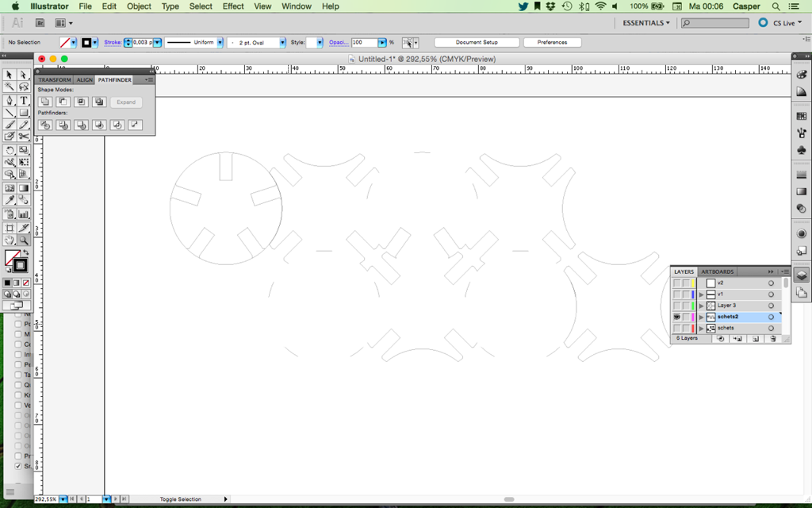Delete selected layer with trash icon
Screen dimensions: 812x508
click(773, 338)
